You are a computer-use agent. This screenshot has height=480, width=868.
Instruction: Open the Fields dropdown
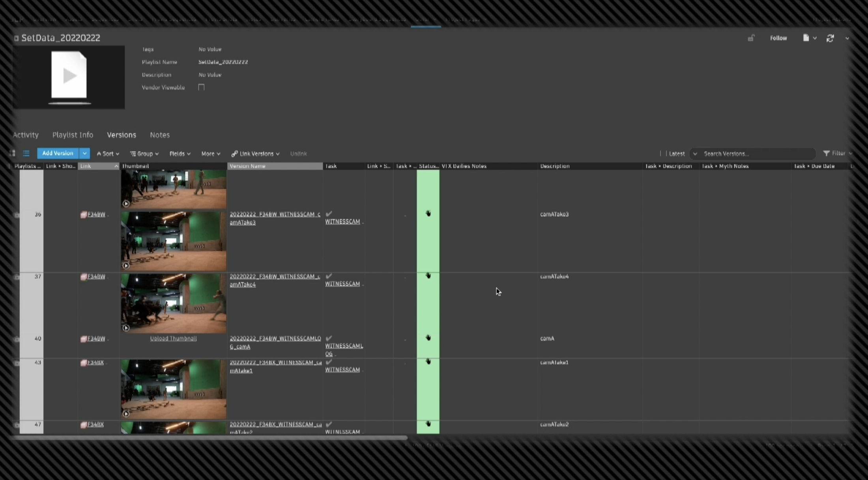pyautogui.click(x=180, y=154)
